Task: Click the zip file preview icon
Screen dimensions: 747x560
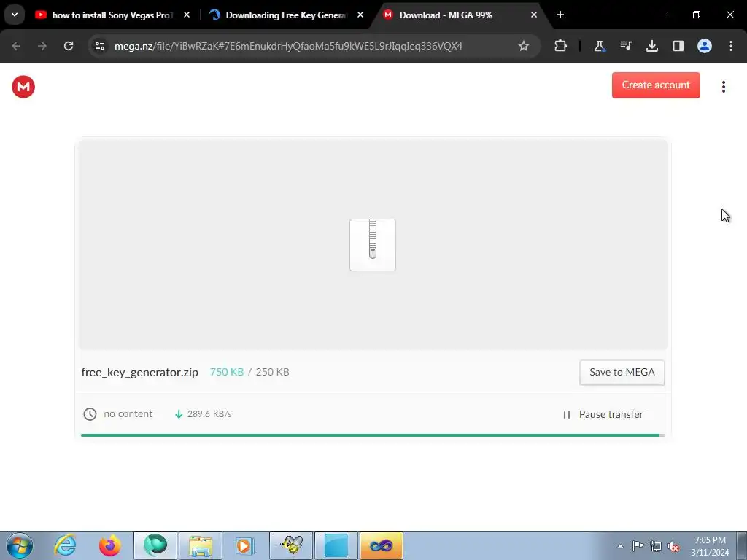Action: (x=373, y=245)
